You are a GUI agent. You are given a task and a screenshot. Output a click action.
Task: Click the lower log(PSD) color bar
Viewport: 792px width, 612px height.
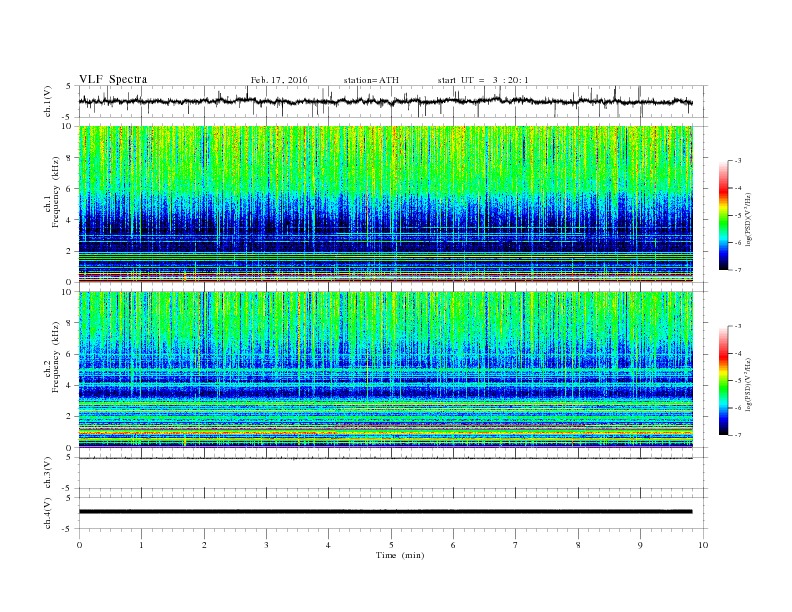724,380
